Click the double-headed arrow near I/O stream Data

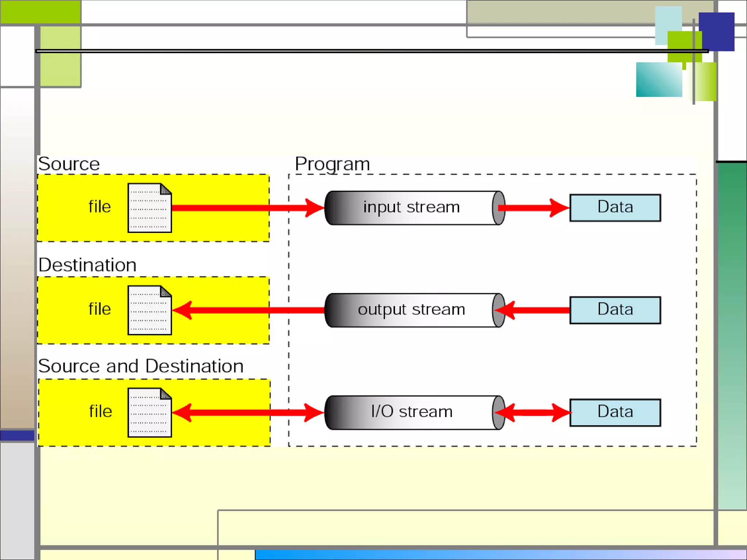[533, 412]
